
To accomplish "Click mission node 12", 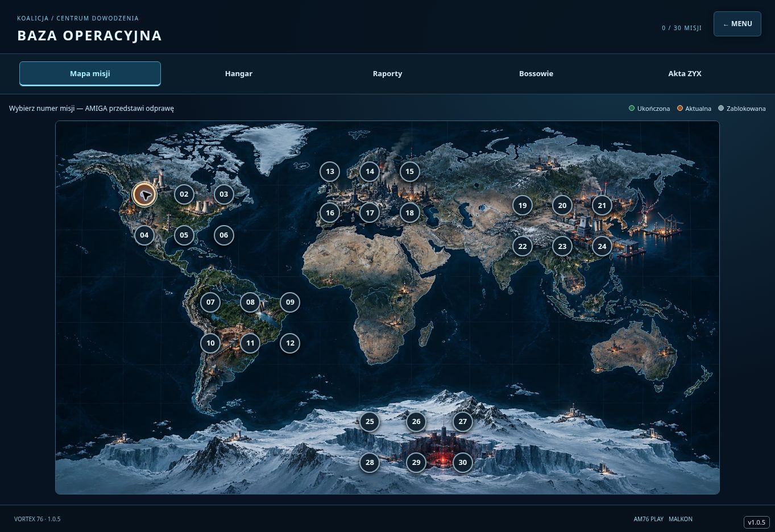I will click(290, 343).
